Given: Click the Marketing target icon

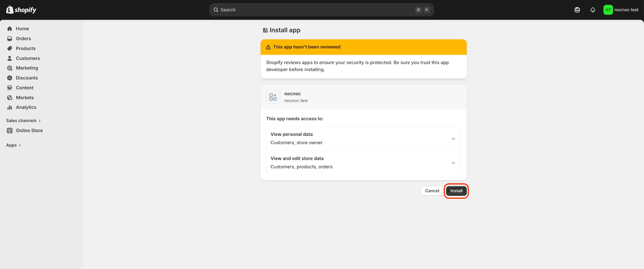Looking at the screenshot, I should tap(10, 68).
